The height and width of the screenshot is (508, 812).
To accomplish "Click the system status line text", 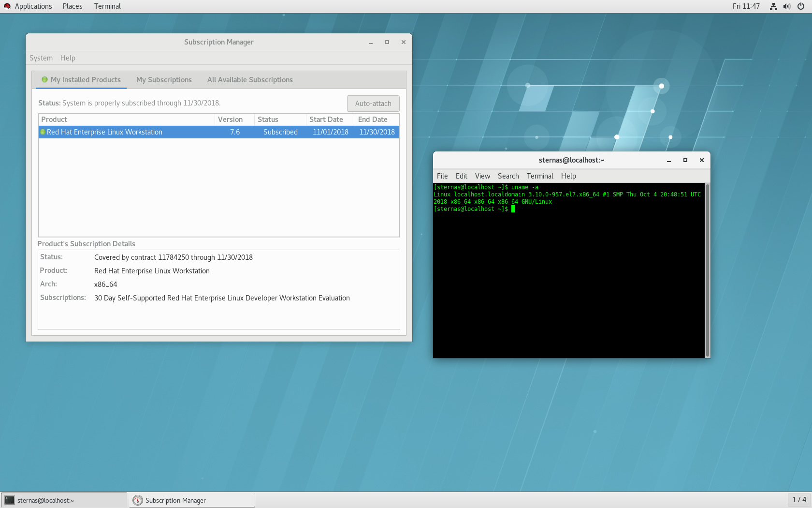I will click(x=129, y=103).
